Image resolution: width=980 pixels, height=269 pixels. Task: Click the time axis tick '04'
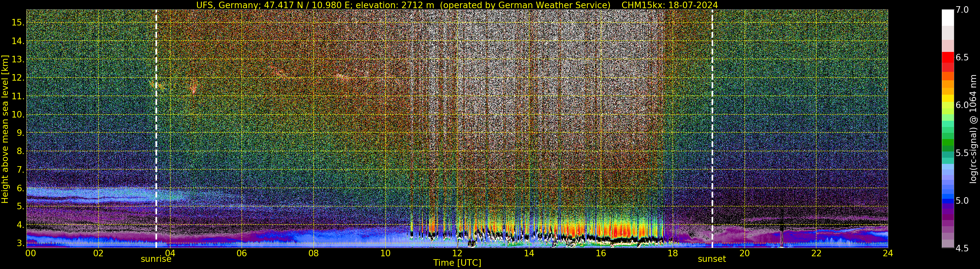tap(170, 253)
